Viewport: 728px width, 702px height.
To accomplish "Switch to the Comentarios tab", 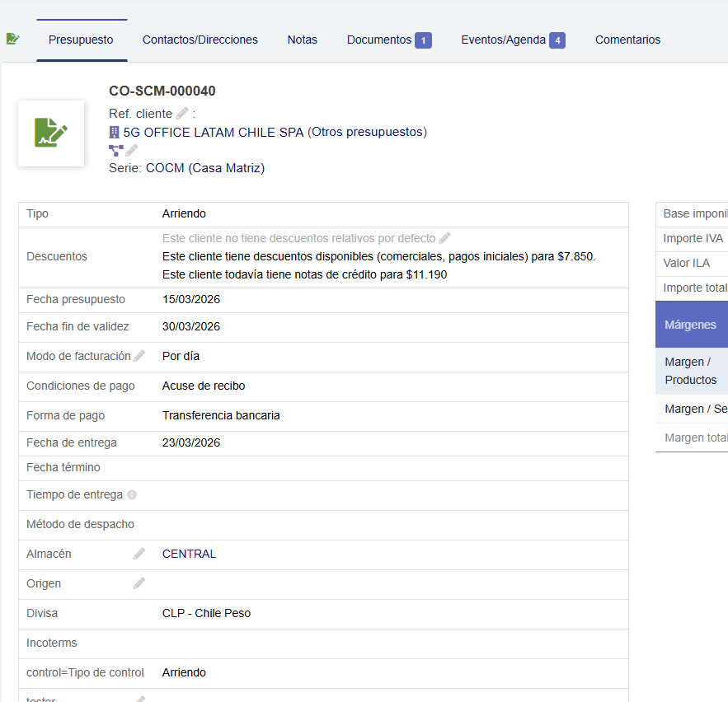I will pyautogui.click(x=627, y=40).
